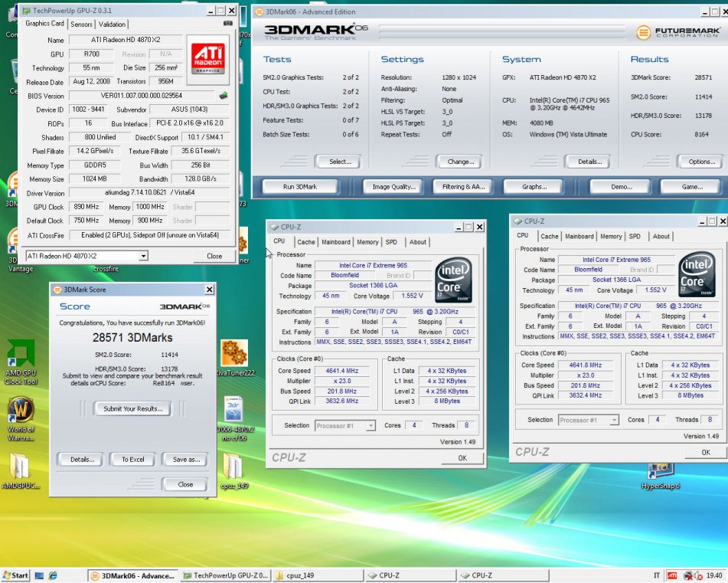Viewport: 728px width, 583px height.
Task: Open the Windows Start button
Action: point(15,575)
